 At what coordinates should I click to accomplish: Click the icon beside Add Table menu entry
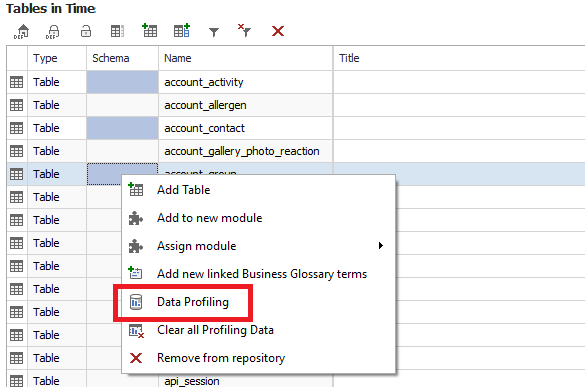tap(136, 189)
